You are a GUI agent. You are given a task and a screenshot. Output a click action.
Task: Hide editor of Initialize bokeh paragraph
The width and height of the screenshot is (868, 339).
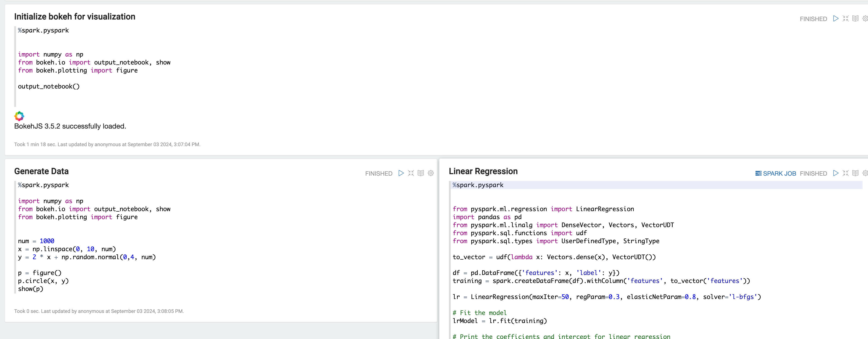point(845,19)
